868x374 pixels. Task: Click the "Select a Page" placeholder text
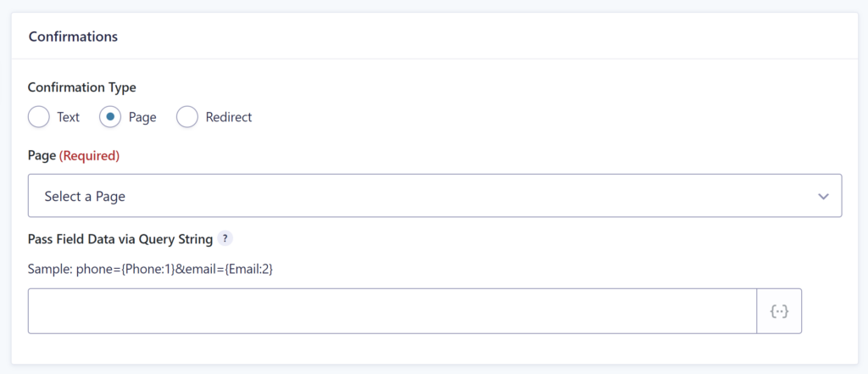tap(85, 196)
